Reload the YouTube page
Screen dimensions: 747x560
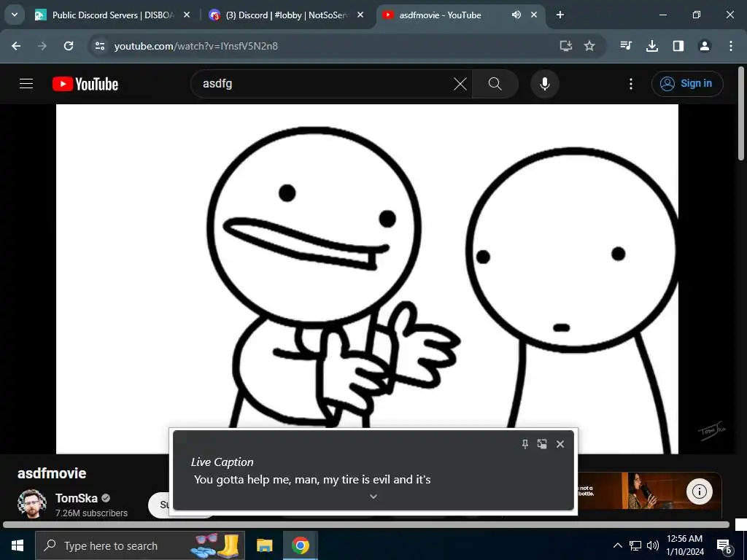click(69, 46)
